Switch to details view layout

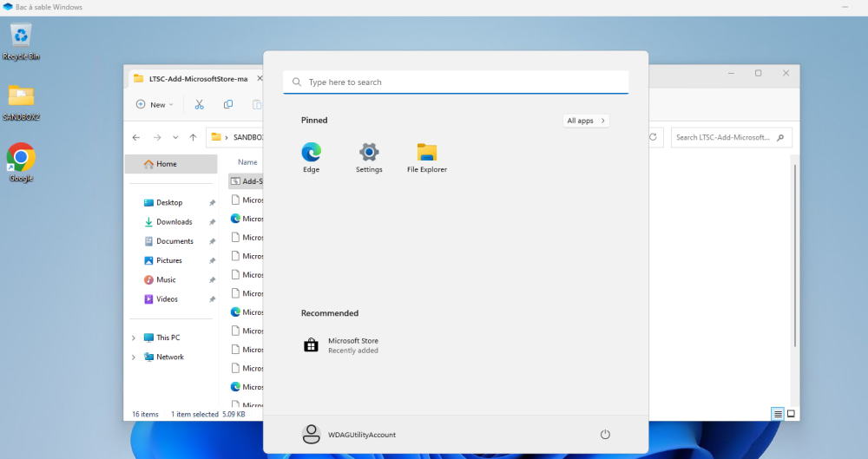coord(778,414)
